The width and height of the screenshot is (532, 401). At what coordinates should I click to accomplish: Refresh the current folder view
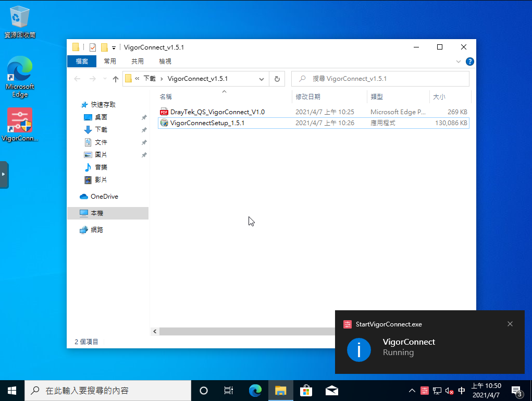pos(277,79)
